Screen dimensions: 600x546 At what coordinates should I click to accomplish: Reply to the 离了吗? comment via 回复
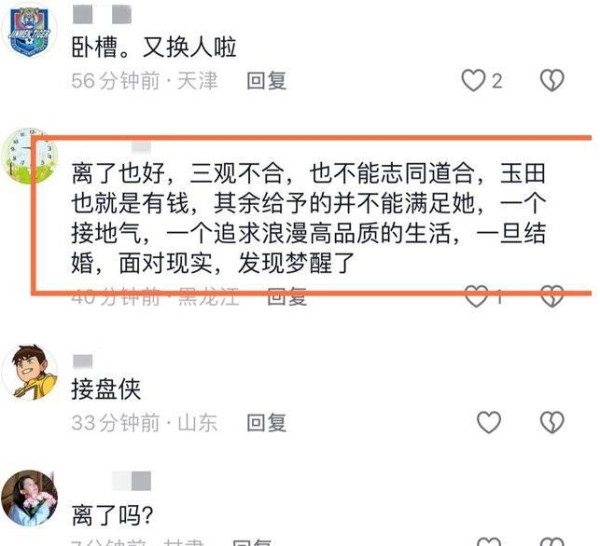[252, 542]
